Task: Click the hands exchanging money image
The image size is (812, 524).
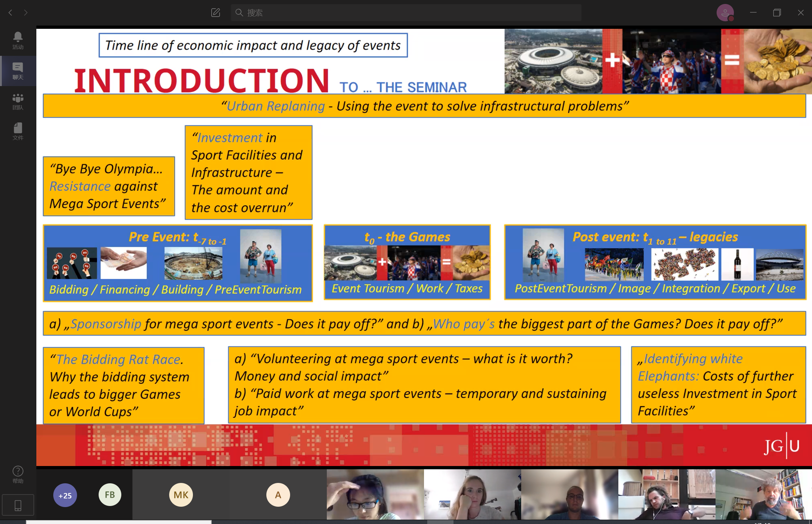Action: 123,263
